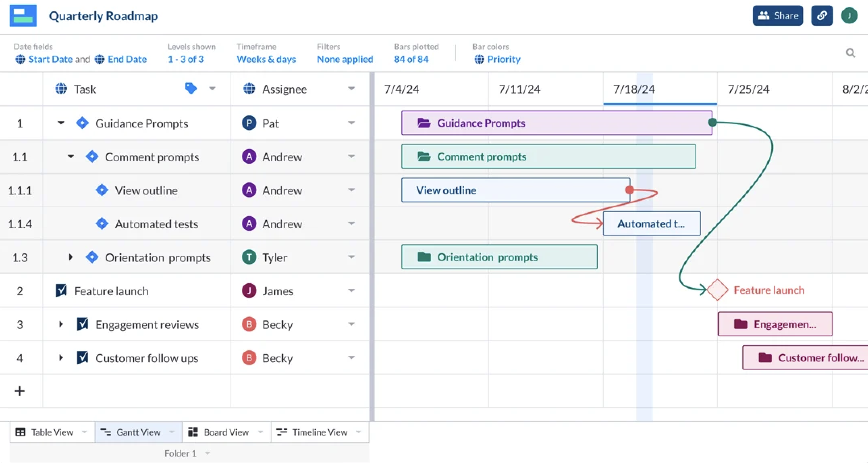868x463 pixels.
Task: Click the blue tag icon in Task header
Action: point(191,88)
